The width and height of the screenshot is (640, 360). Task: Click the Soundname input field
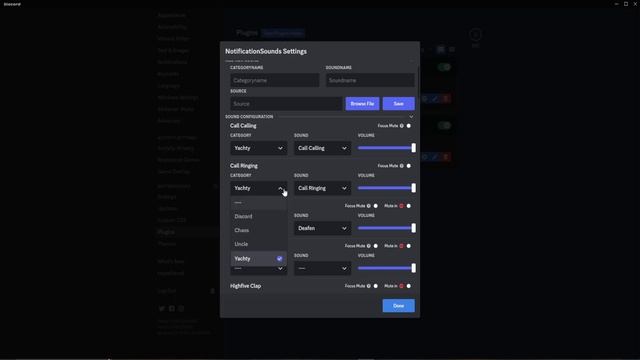click(370, 80)
